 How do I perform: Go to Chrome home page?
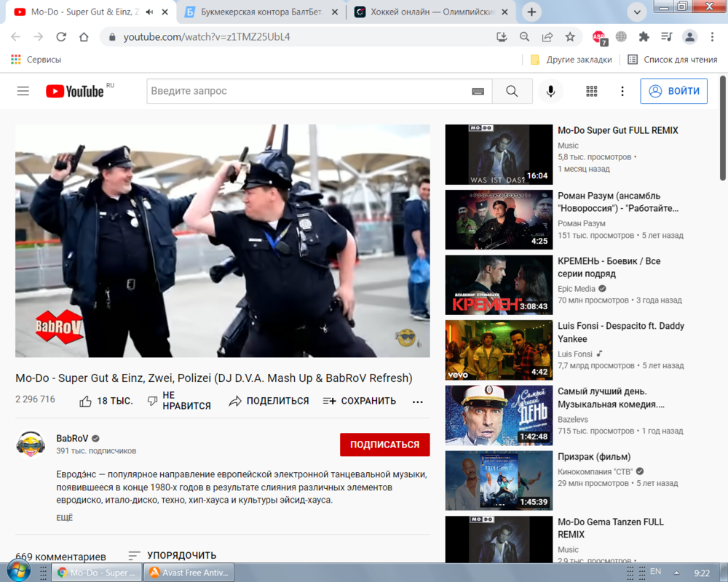click(x=84, y=36)
